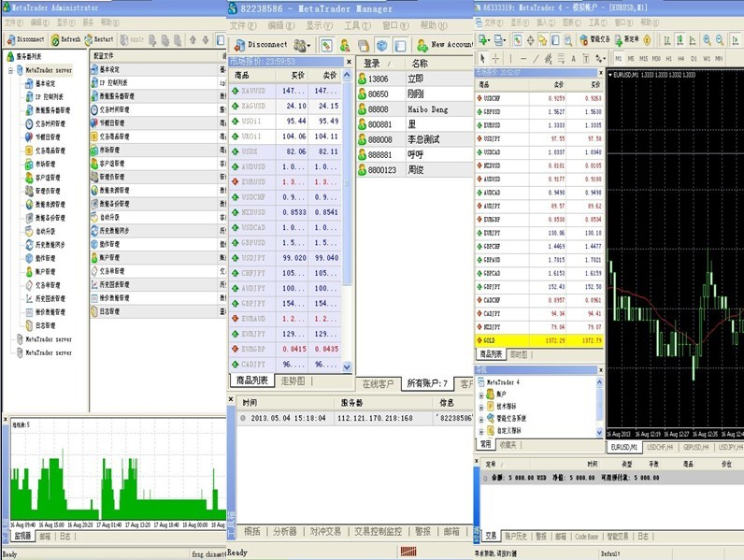Click the window layout icon in Manager
The height and width of the screenshot is (560, 744).
[400, 46]
